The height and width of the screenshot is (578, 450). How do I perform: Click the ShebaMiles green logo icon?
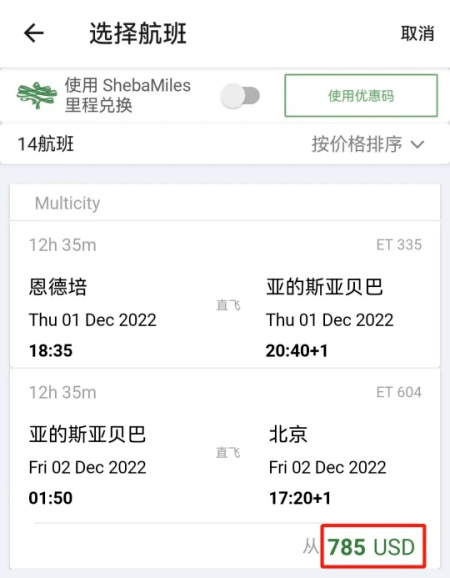[37, 95]
